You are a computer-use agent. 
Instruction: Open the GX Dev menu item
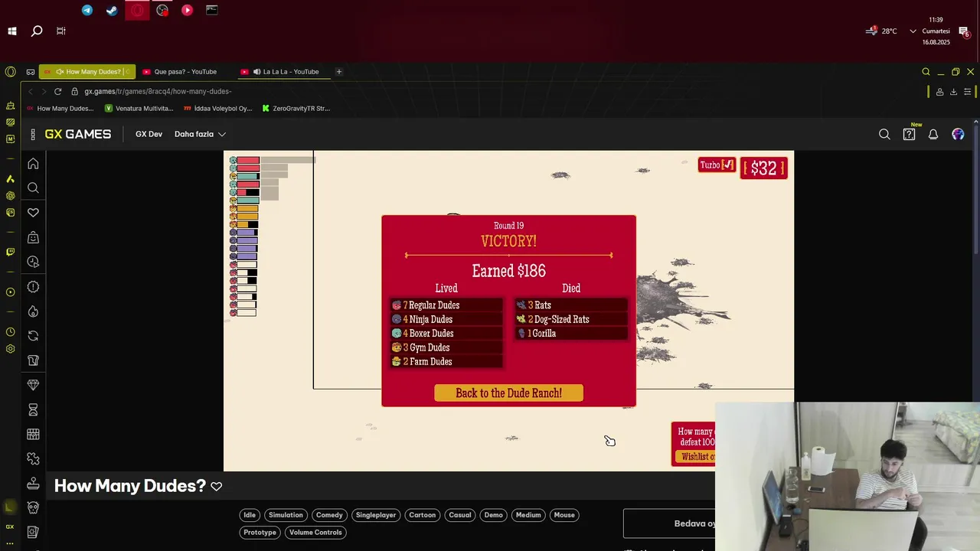(x=149, y=134)
